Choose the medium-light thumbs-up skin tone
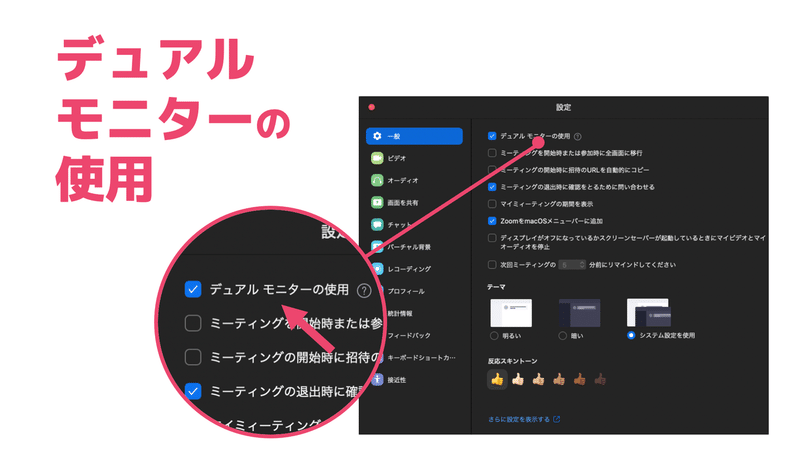800x450 pixels. click(538, 380)
